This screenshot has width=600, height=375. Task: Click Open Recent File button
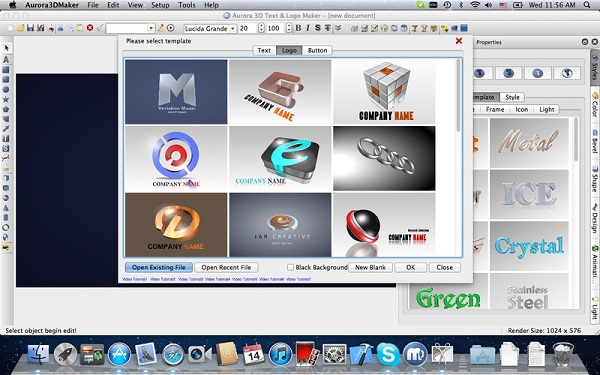226,267
